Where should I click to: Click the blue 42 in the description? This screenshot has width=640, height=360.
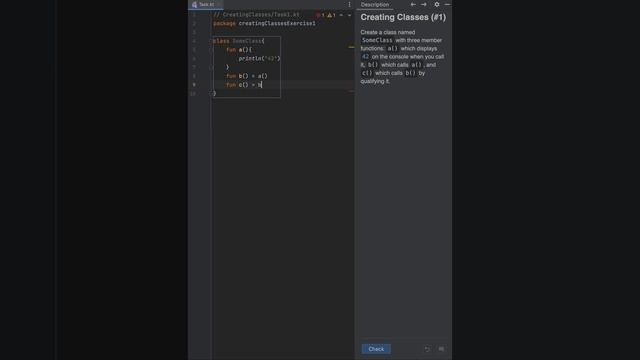[x=365, y=57]
